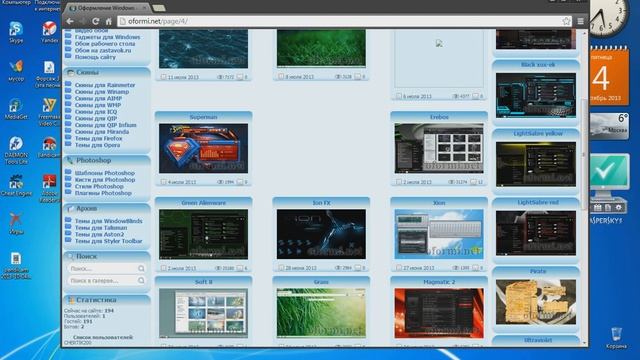This screenshot has height=360, width=640.
Task: Open the MediaGet desktop shortcut
Action: (16, 109)
